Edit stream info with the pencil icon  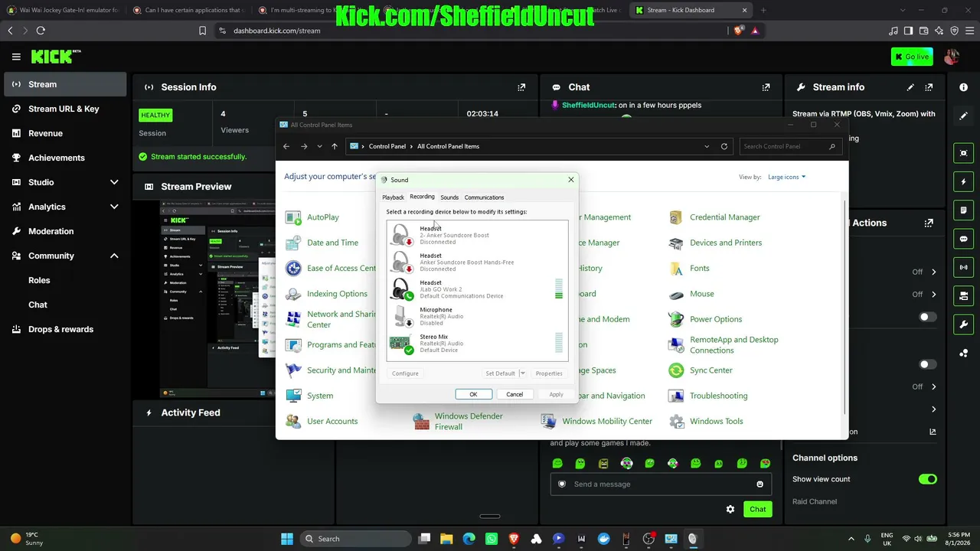point(910,87)
